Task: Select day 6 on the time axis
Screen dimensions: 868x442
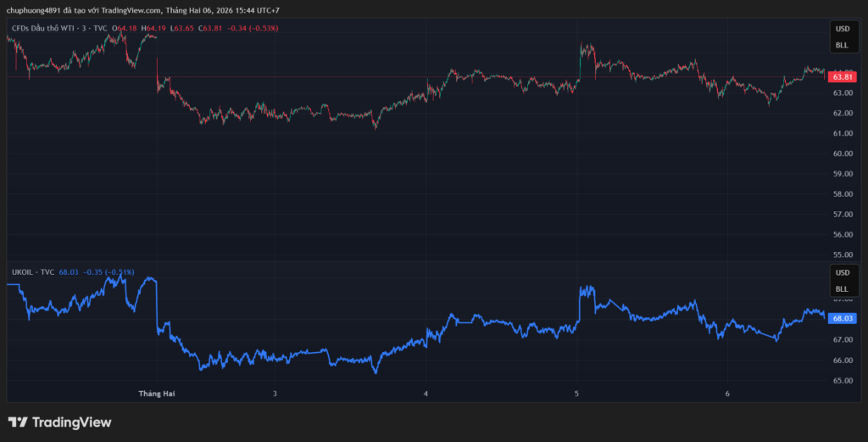Action: tap(727, 394)
